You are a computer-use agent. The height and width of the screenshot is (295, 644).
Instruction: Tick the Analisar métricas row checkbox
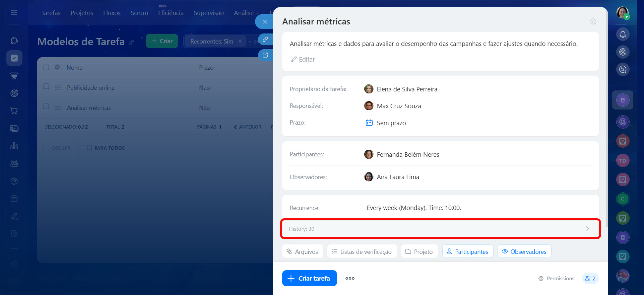[x=47, y=106]
